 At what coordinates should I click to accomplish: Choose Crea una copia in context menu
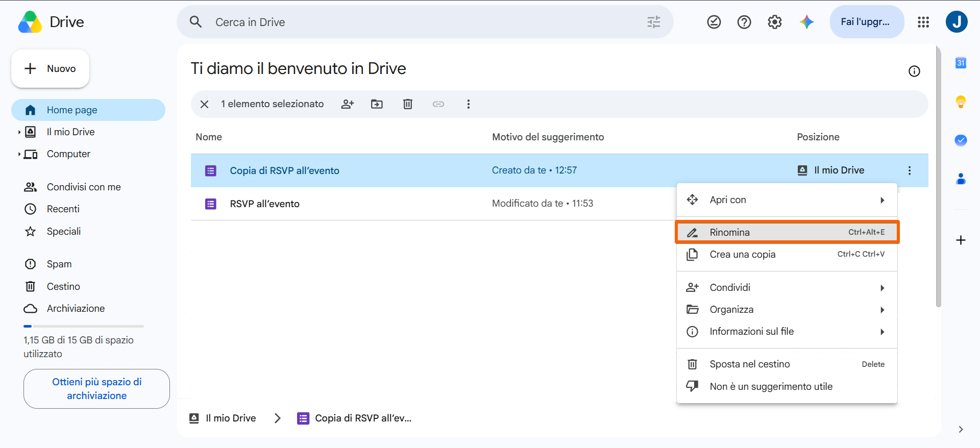787,254
